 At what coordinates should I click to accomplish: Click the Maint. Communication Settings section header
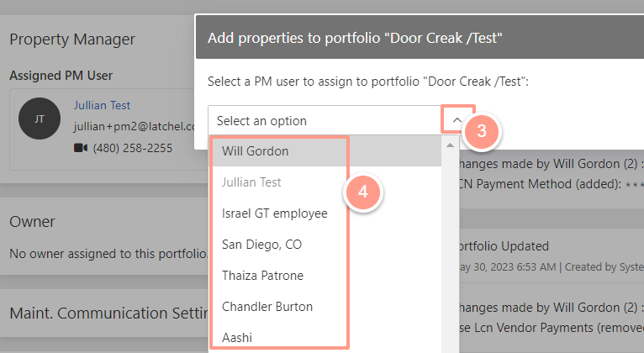[x=108, y=313]
